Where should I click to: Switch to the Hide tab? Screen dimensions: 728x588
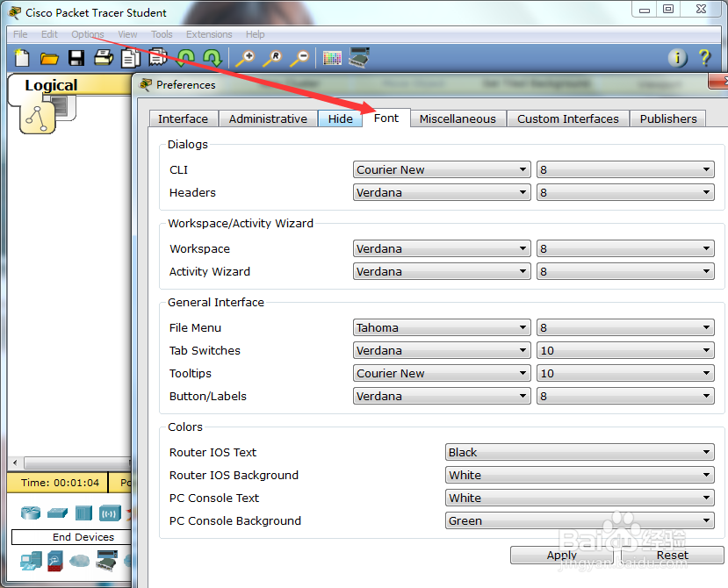point(340,118)
